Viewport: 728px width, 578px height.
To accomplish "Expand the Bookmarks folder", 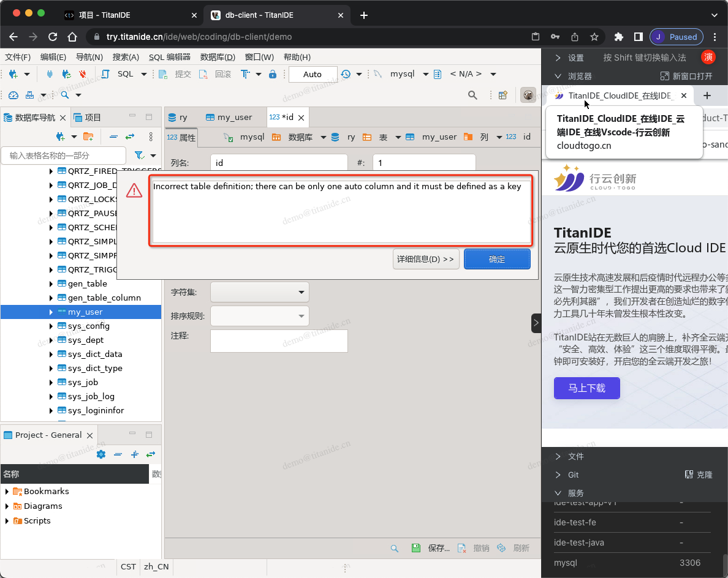I will pyautogui.click(x=7, y=492).
